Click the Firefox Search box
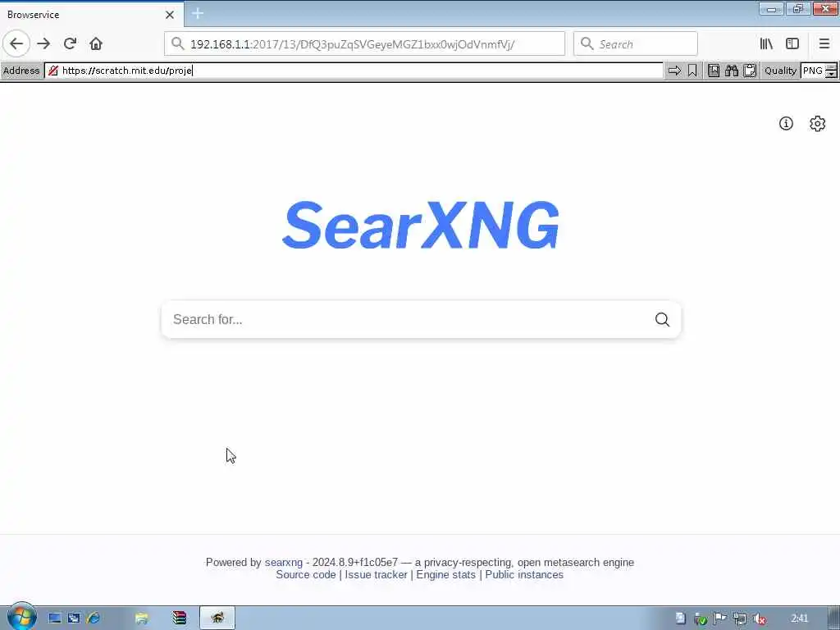 click(636, 44)
